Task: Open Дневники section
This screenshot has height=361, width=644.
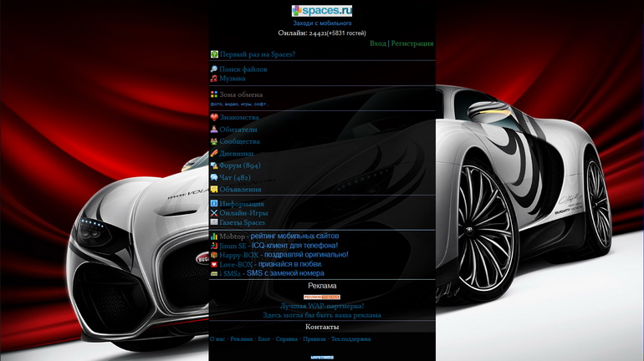Action: pyautogui.click(x=236, y=154)
